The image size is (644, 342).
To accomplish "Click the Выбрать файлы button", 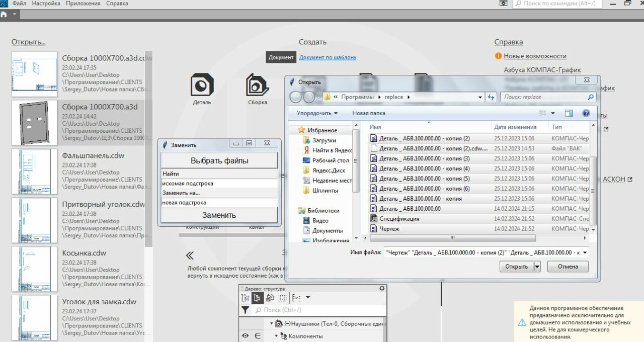I will coord(219,161).
